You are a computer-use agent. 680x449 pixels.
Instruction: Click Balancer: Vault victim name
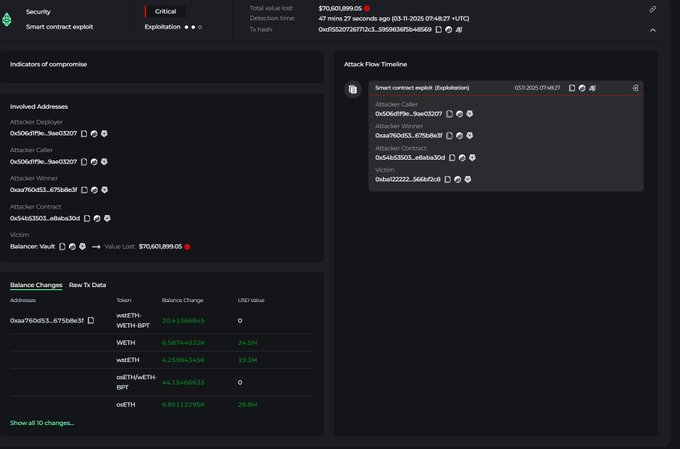(x=33, y=246)
